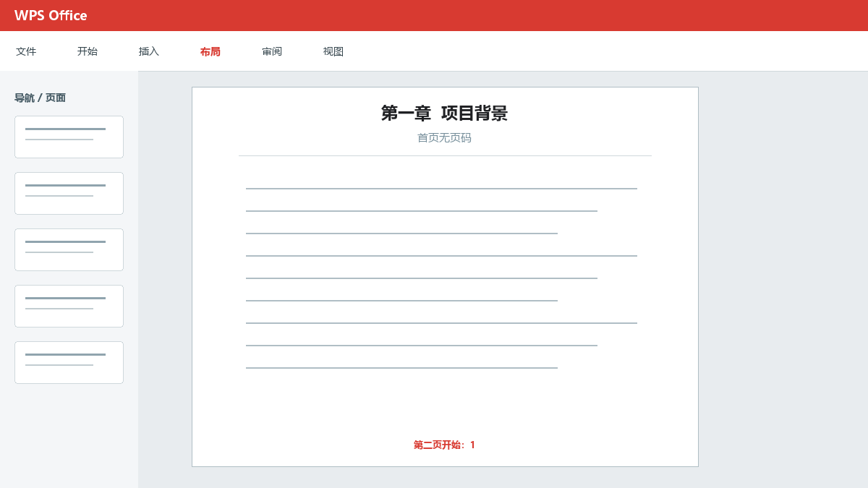Image resolution: width=868 pixels, height=488 pixels.
Task: Select the second page thumbnail in navigation
Action: 69,193
